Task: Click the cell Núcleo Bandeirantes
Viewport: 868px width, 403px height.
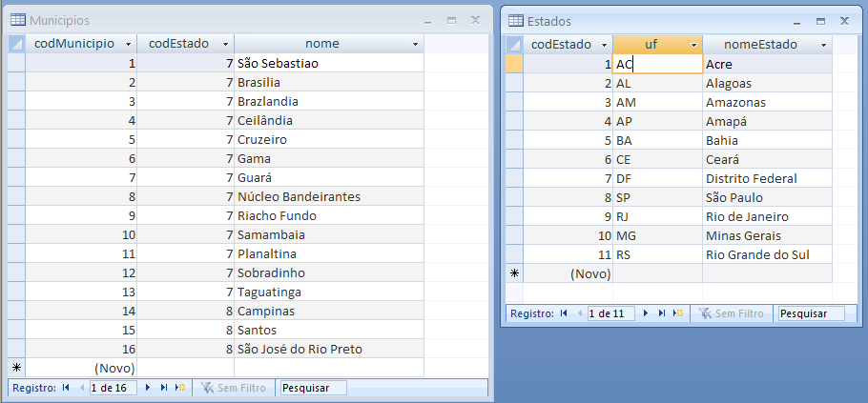Action: [329, 197]
